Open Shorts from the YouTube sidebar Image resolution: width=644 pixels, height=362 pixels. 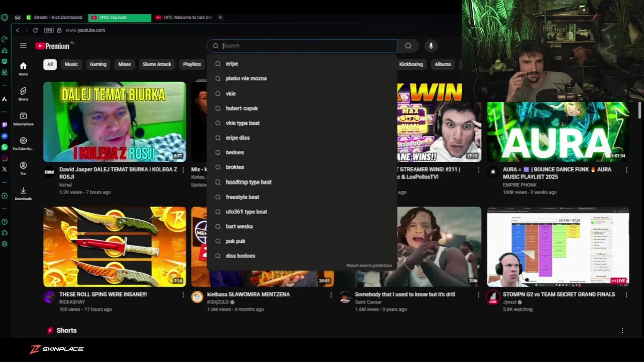[23, 94]
